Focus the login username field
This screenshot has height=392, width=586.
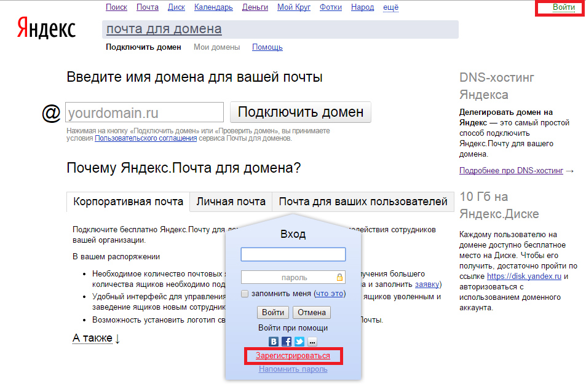click(x=293, y=254)
